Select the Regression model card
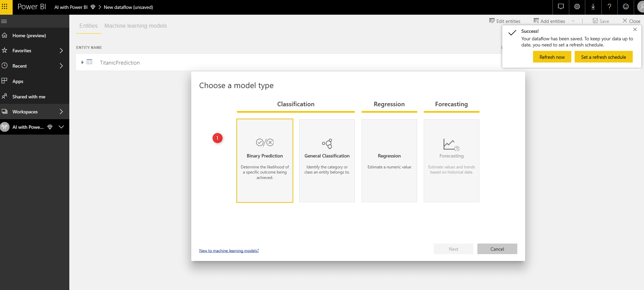Viewport: 644px width, 290px height. 389,161
